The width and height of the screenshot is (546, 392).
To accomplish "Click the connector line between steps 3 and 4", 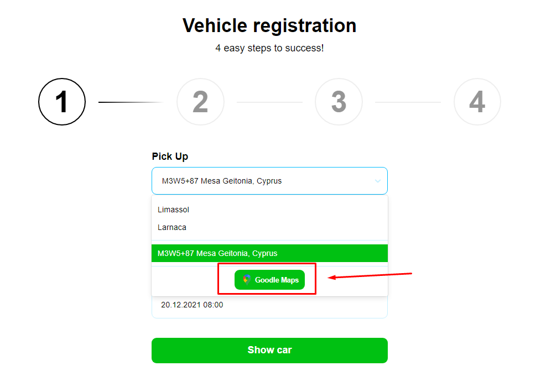I will (x=408, y=102).
